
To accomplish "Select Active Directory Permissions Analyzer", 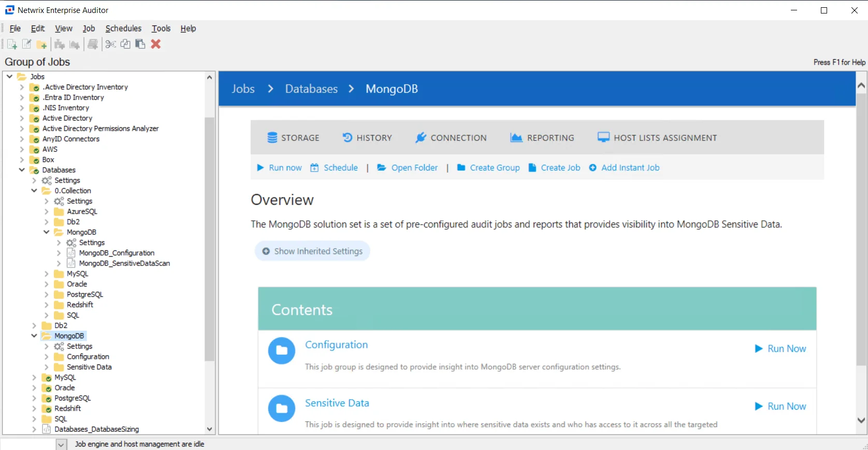I will [100, 129].
